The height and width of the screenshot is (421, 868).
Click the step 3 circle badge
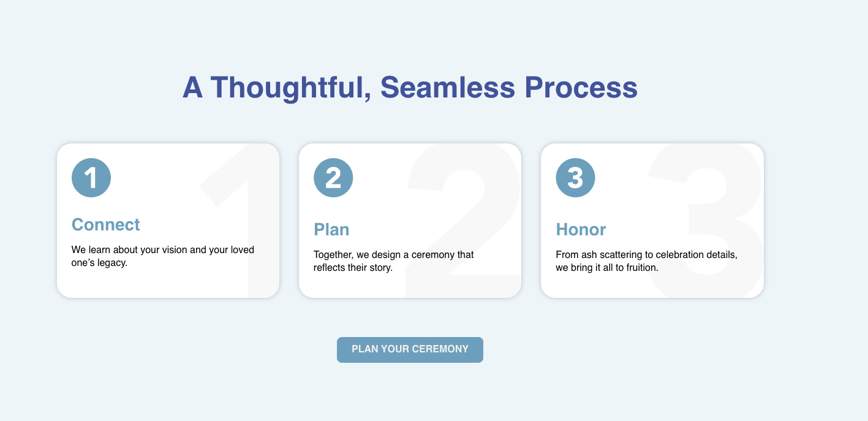pos(575,178)
